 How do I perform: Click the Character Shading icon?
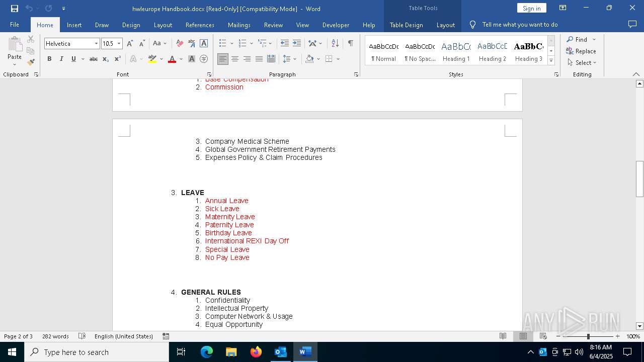[192, 59]
